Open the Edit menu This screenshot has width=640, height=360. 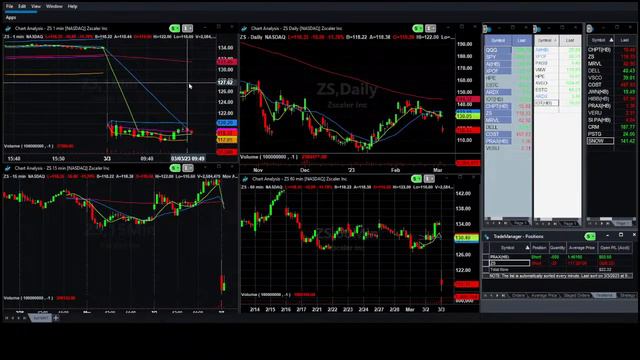point(22,7)
